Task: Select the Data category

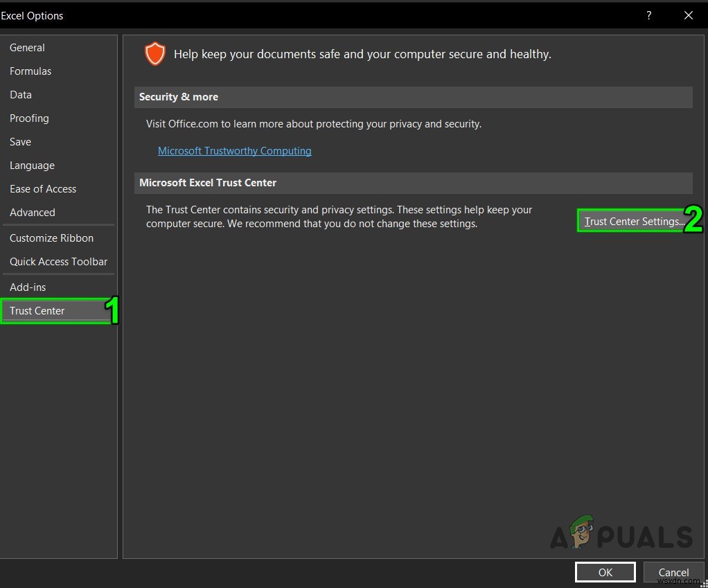Action: coord(21,95)
